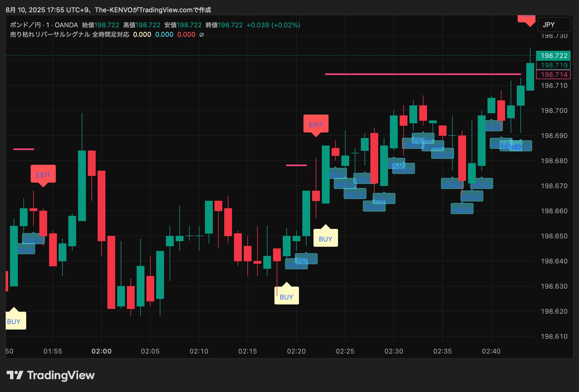Click the long pink horizontal line
579x392 pixels.
click(x=423, y=74)
